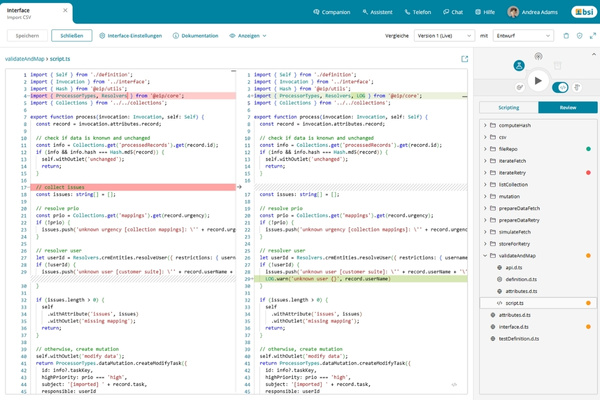Click the small code icon at editor bottom right

pyautogui.click(x=454, y=385)
